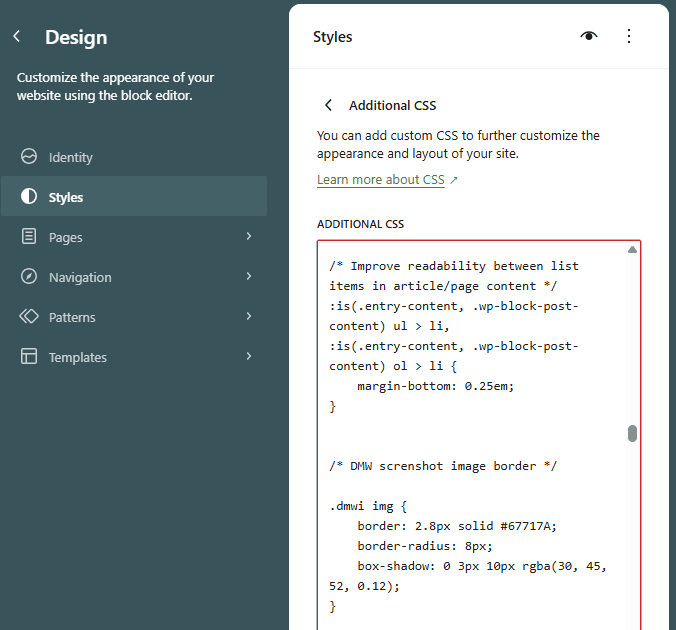Screen dimensions: 676x630
Task: Click the Design sidebar heading
Action: (76, 37)
